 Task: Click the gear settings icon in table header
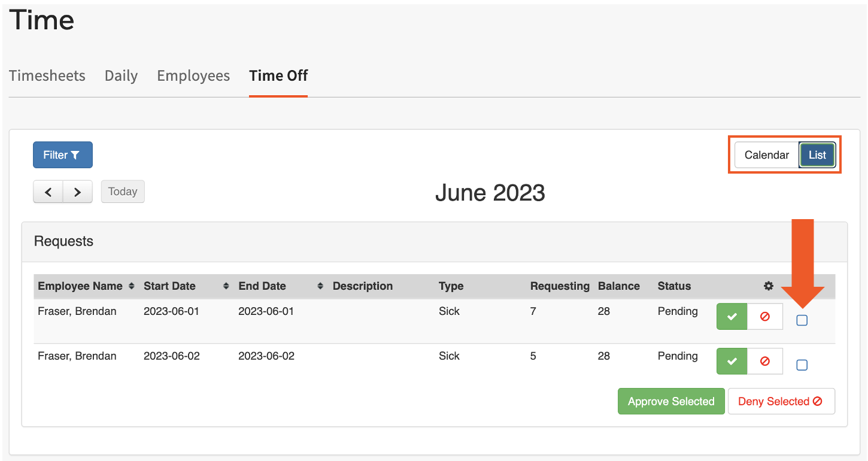(x=769, y=286)
